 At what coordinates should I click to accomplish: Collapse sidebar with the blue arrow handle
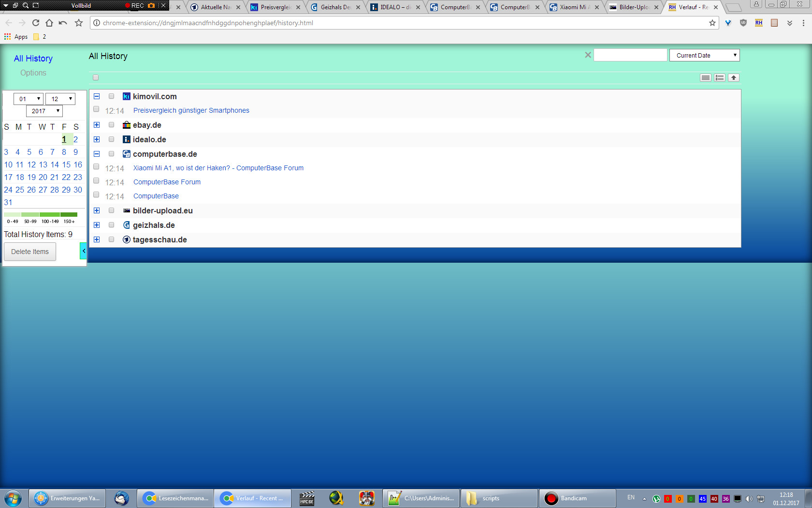click(x=83, y=251)
